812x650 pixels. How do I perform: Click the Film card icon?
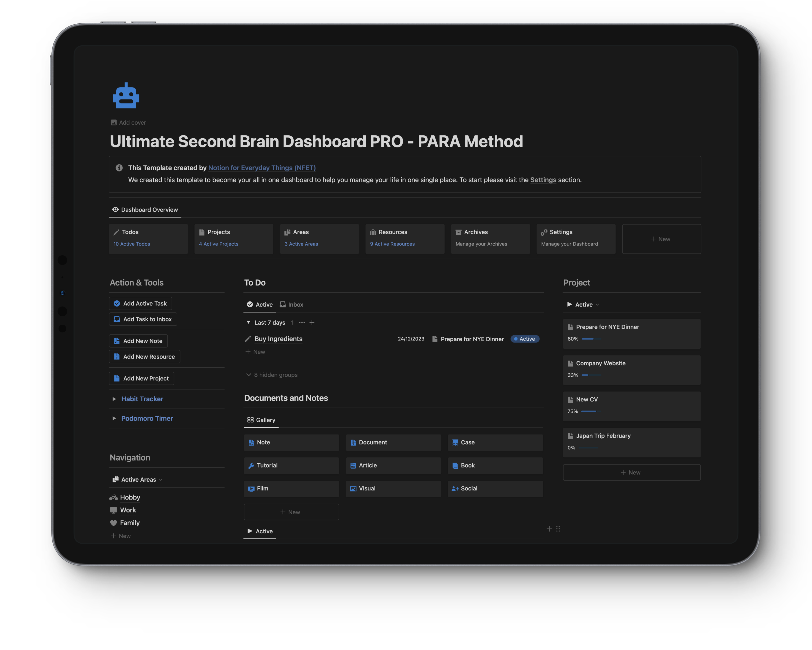(x=251, y=489)
